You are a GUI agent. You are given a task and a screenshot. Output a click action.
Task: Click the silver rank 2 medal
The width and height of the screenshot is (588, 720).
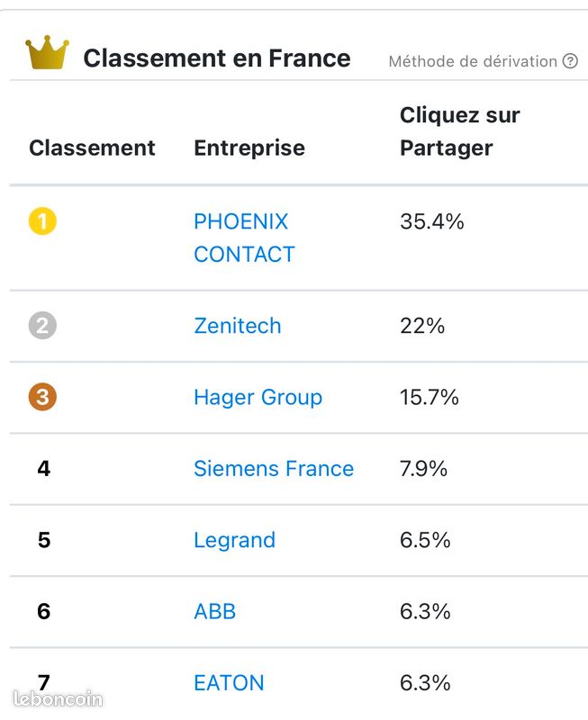click(42, 326)
